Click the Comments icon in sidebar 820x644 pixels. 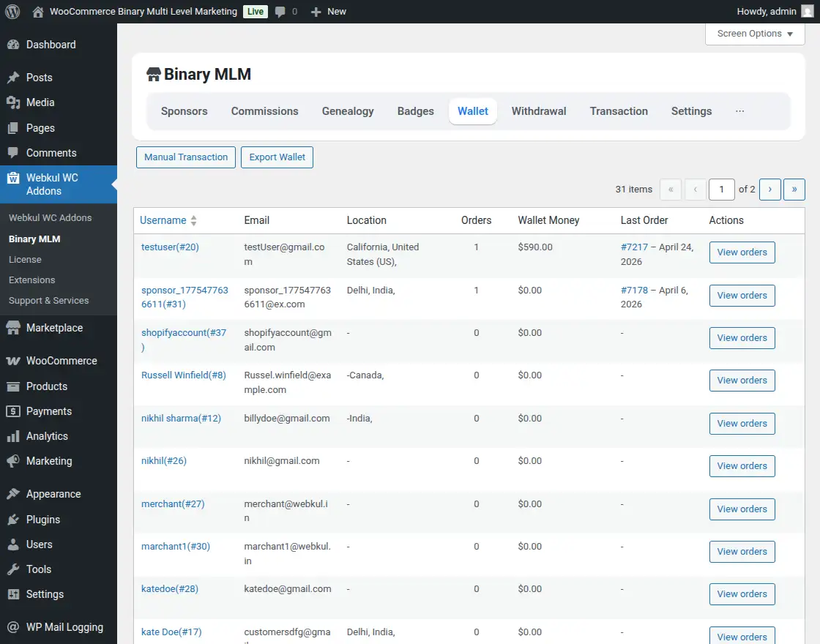(x=13, y=153)
